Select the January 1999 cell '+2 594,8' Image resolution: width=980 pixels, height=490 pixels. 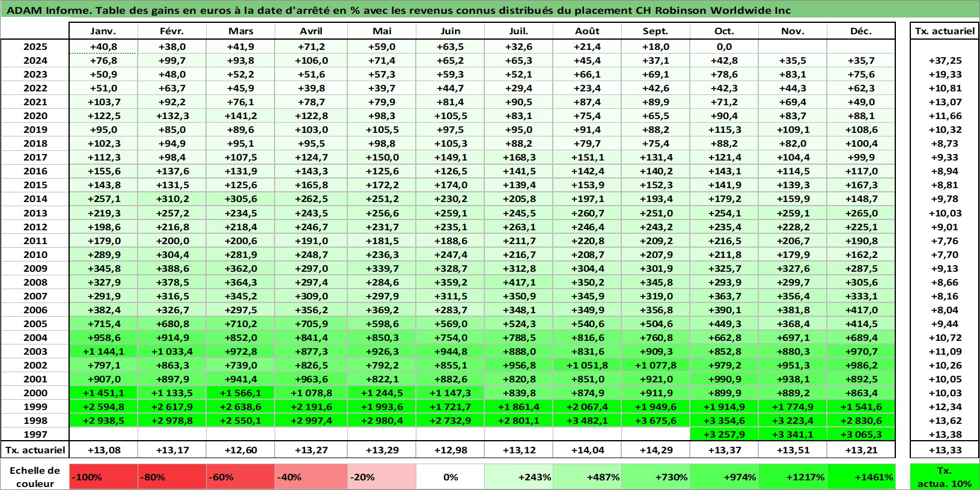(x=103, y=406)
